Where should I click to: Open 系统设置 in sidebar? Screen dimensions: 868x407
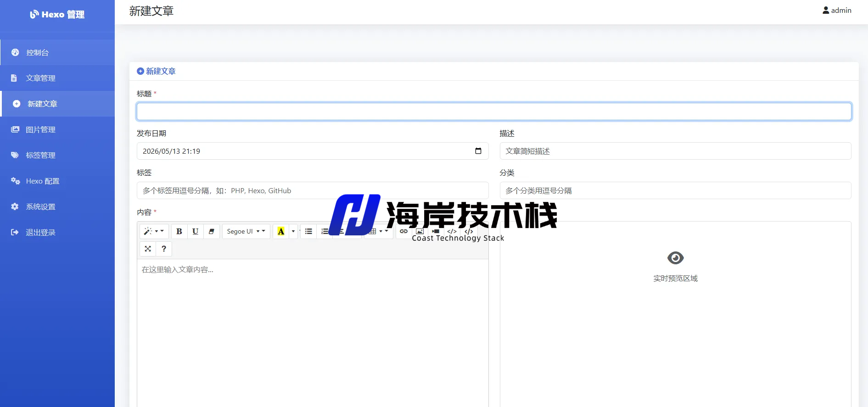click(57, 206)
